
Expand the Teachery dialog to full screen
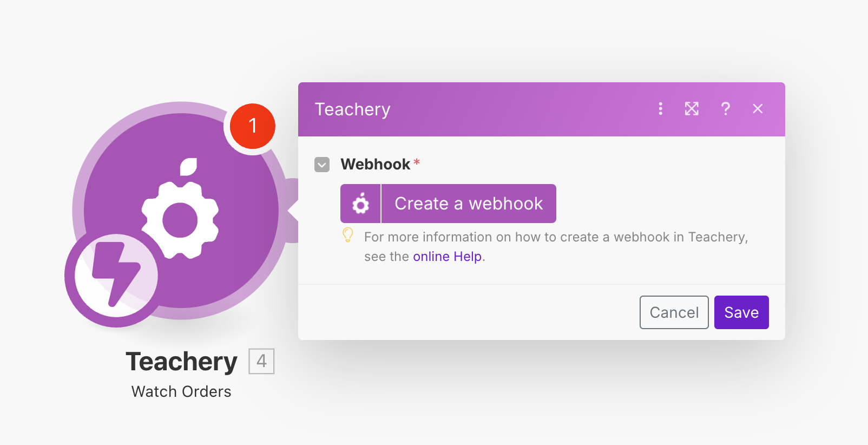[692, 109]
